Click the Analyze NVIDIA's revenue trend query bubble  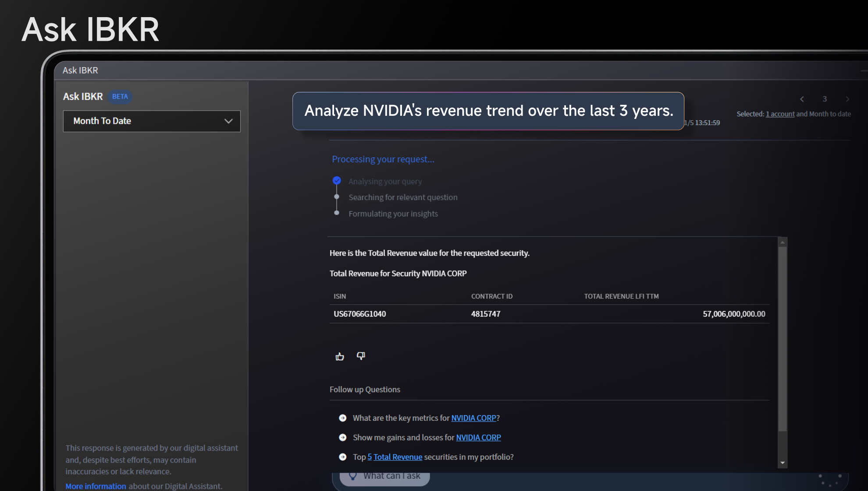pos(488,111)
